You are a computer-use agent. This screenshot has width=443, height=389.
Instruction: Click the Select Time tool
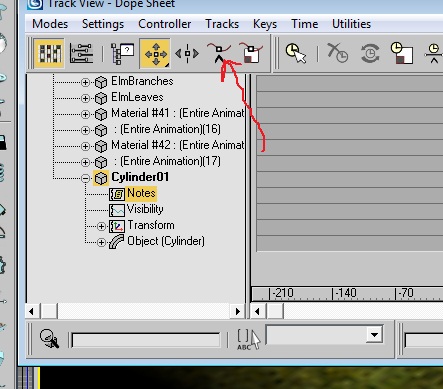coord(296,53)
